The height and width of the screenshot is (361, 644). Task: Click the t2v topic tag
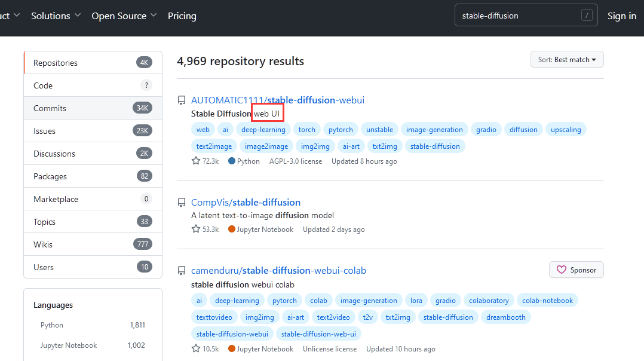[368, 317]
